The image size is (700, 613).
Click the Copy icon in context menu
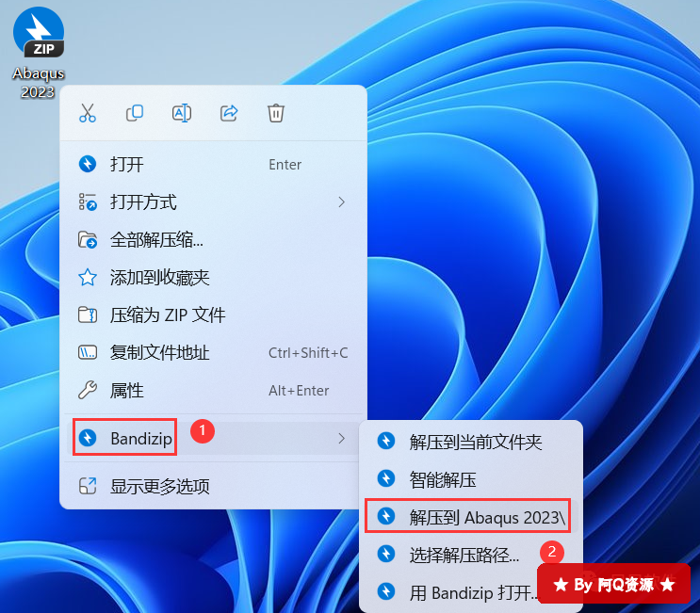[135, 113]
